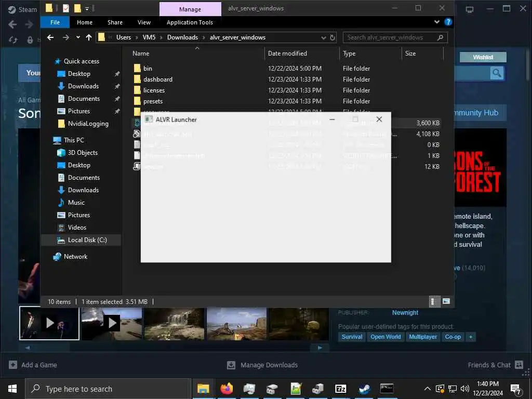Viewport: 532px width, 399px height.
Task: Open pinned Documents under Quick access
Action: [x=84, y=99]
